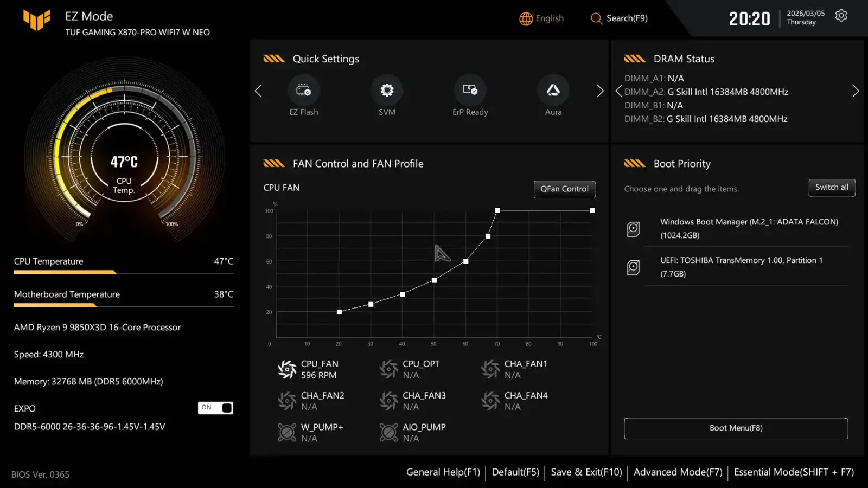Click the DDR5-6000 26-36-36-96 profile text

[90, 427]
